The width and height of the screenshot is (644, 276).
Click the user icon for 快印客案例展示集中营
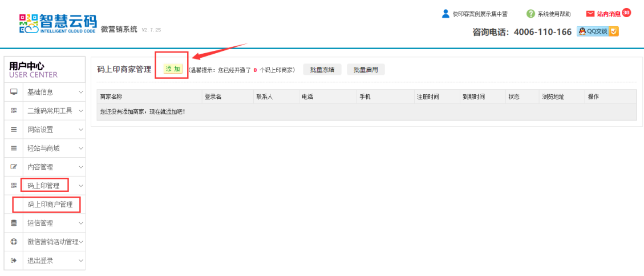point(445,14)
